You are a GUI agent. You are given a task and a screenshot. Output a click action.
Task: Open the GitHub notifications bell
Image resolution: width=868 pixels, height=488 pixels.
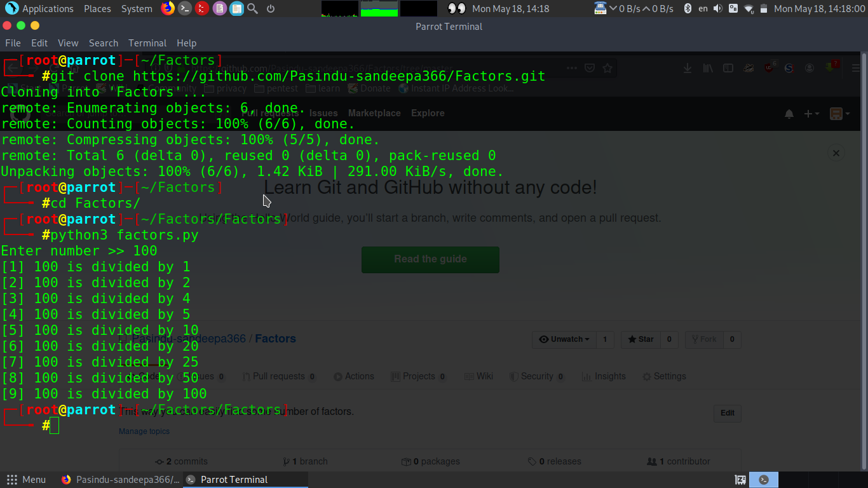pos(789,113)
